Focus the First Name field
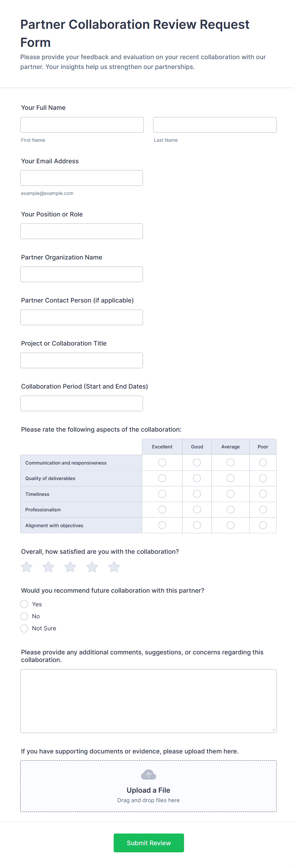Viewport: 294px width, 868px height. [82, 125]
